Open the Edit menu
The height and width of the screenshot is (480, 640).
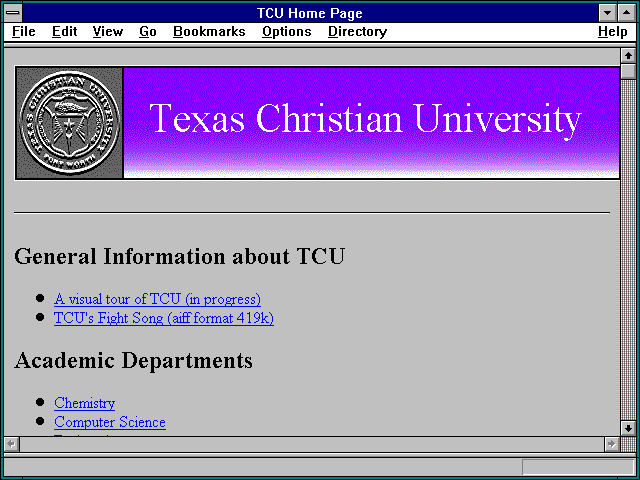(x=64, y=32)
